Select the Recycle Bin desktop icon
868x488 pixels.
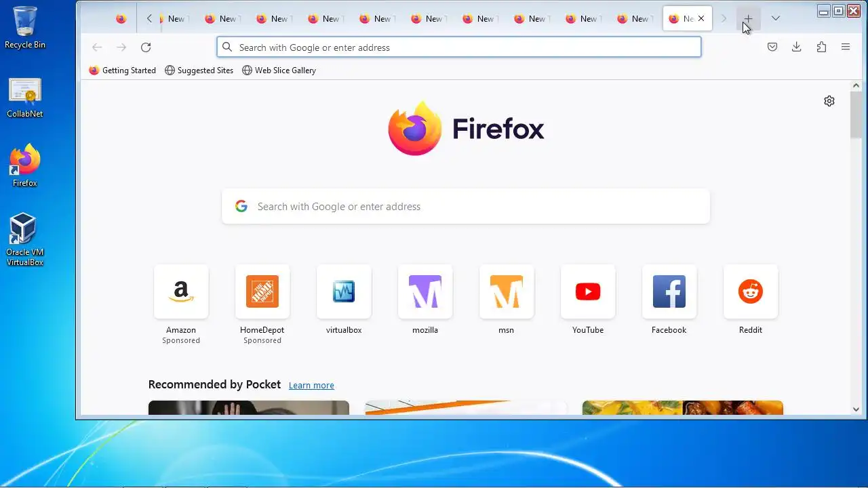[25, 28]
